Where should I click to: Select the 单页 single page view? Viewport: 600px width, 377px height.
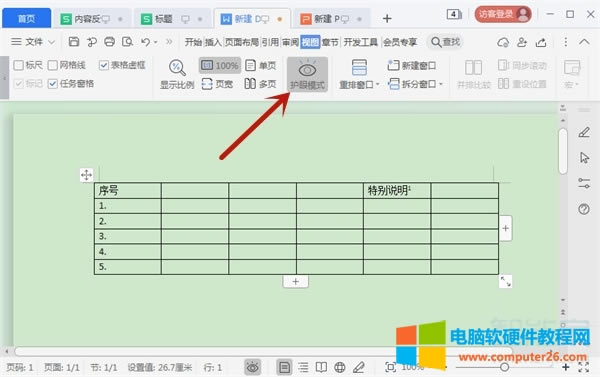pyautogui.click(x=261, y=65)
